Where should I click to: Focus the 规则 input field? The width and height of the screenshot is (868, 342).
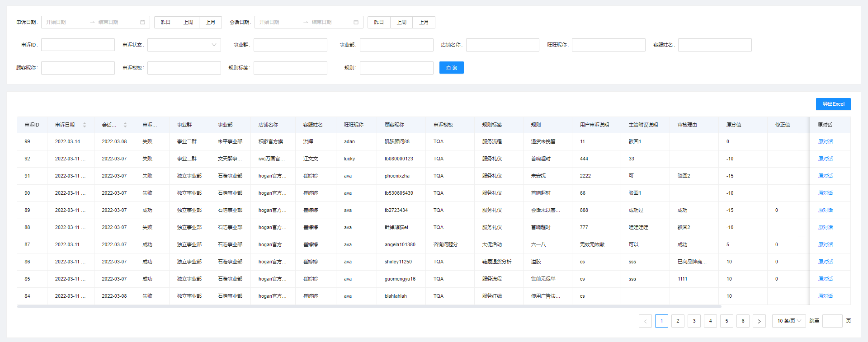coord(396,68)
